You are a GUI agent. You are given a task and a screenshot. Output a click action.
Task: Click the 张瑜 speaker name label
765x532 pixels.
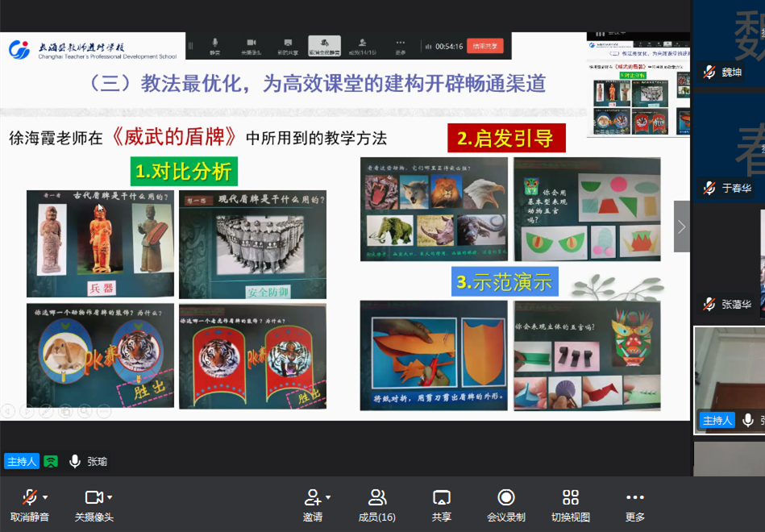[x=97, y=462]
